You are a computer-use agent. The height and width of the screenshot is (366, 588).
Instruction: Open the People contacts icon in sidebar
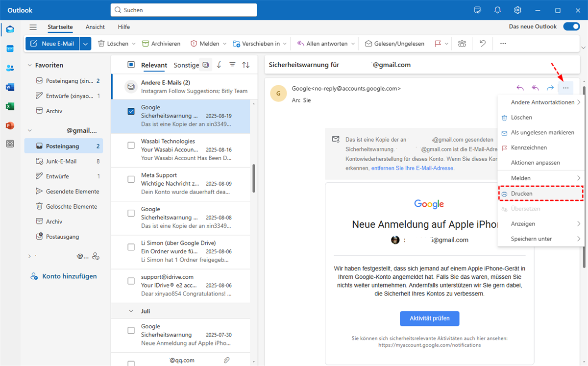tap(10, 68)
